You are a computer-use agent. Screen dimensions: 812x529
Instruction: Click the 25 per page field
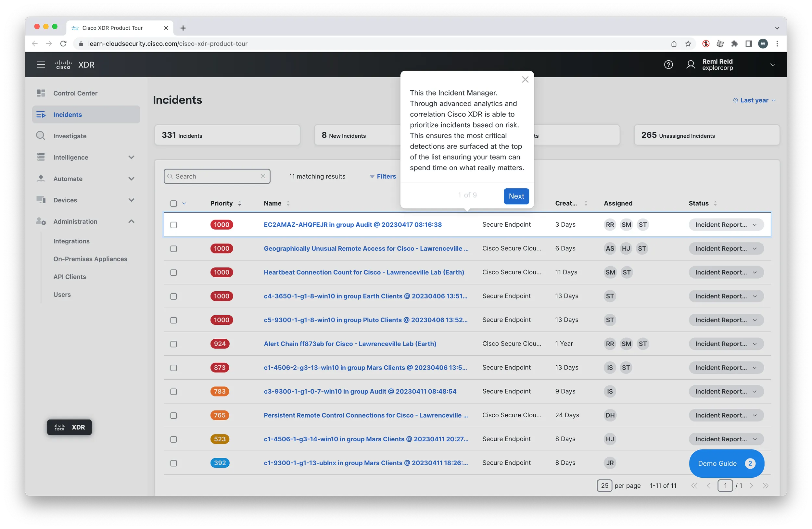pos(604,486)
